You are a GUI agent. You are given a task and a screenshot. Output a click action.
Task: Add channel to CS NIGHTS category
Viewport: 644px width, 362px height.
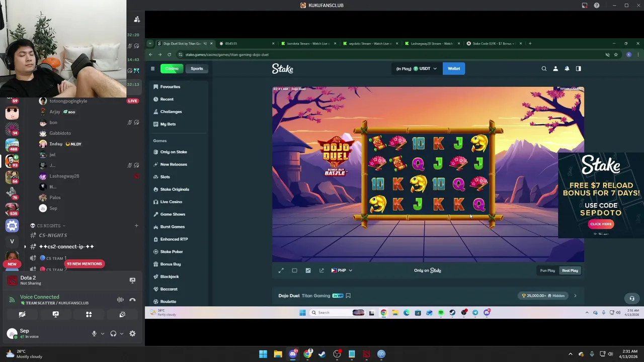coord(136,226)
